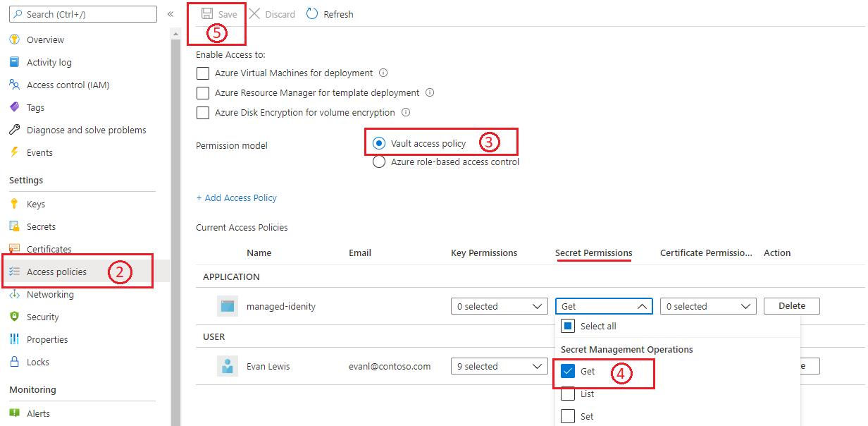This screenshot has width=868, height=426.
Task: Click the Events lightning bolt icon
Action: click(14, 152)
